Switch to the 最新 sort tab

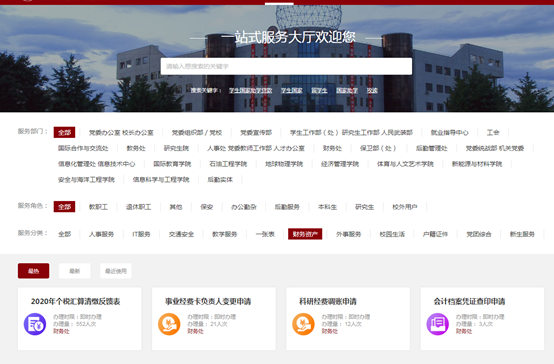pyautogui.click(x=75, y=271)
